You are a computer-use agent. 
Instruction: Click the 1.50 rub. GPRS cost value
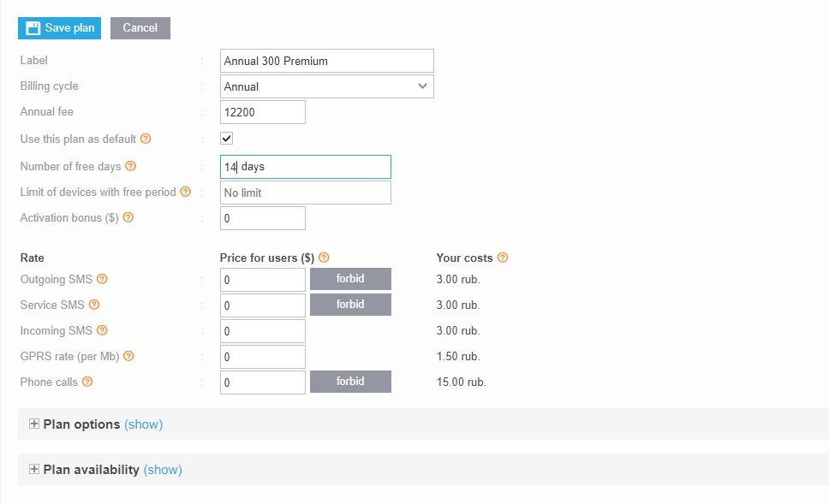(458, 356)
